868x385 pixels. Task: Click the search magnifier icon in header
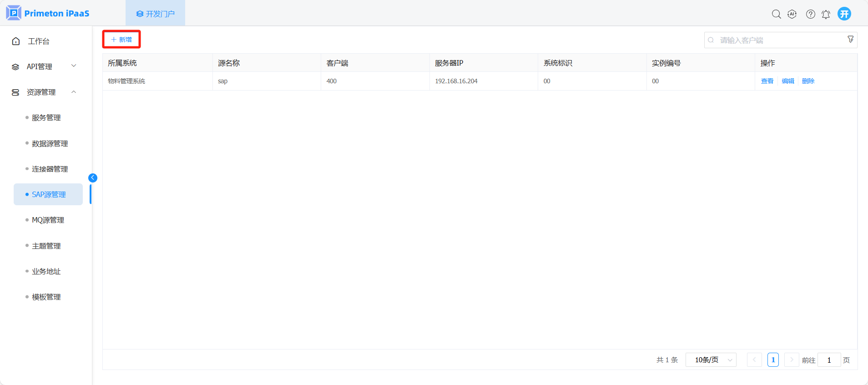pyautogui.click(x=776, y=14)
